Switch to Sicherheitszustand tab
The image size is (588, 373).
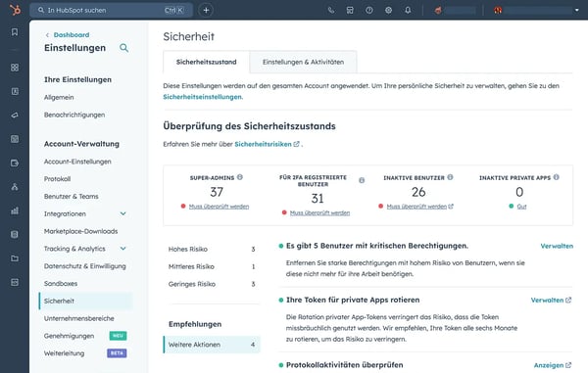206,62
